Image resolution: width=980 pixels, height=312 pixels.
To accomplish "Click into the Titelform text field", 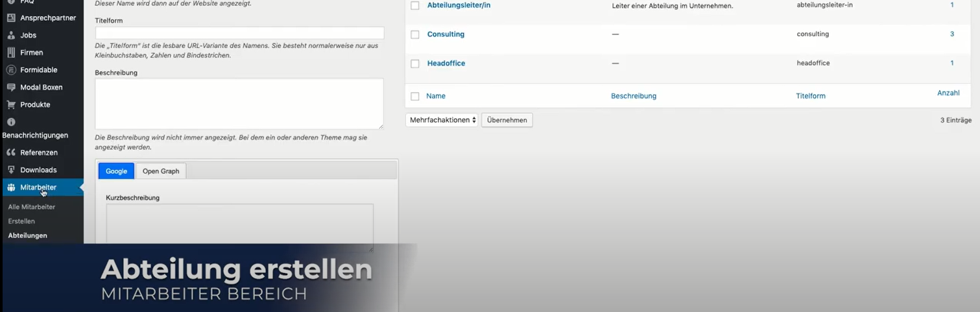I will coord(239,33).
